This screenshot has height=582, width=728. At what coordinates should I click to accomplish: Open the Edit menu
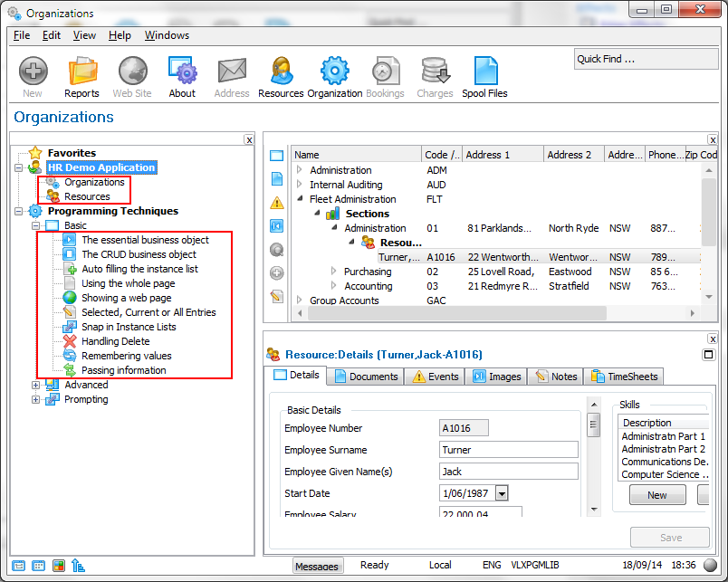coord(52,35)
